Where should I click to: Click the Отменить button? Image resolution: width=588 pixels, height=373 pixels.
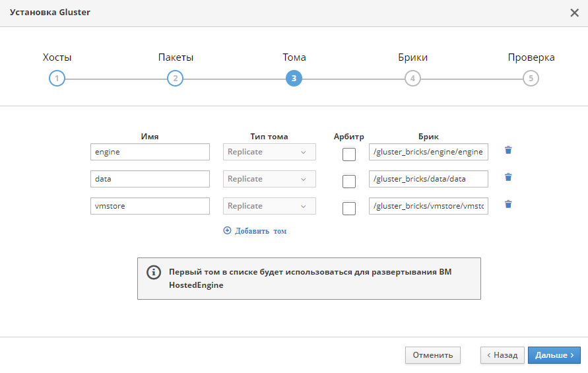click(433, 355)
